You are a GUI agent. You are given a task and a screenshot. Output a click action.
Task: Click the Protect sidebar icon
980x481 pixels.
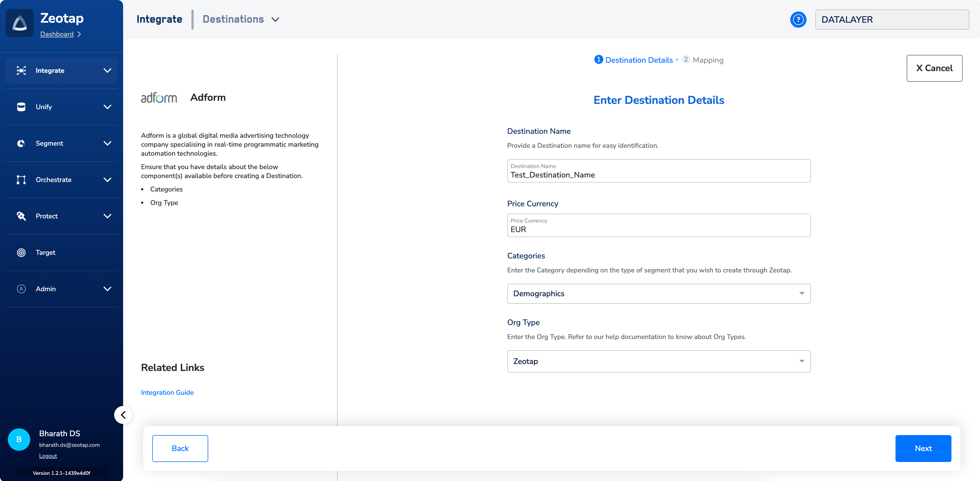(x=21, y=216)
